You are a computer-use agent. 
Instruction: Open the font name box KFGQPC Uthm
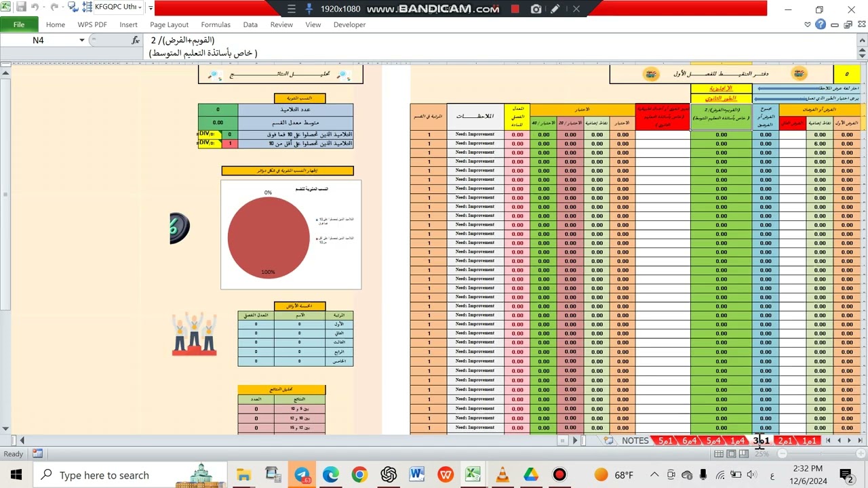click(x=119, y=7)
